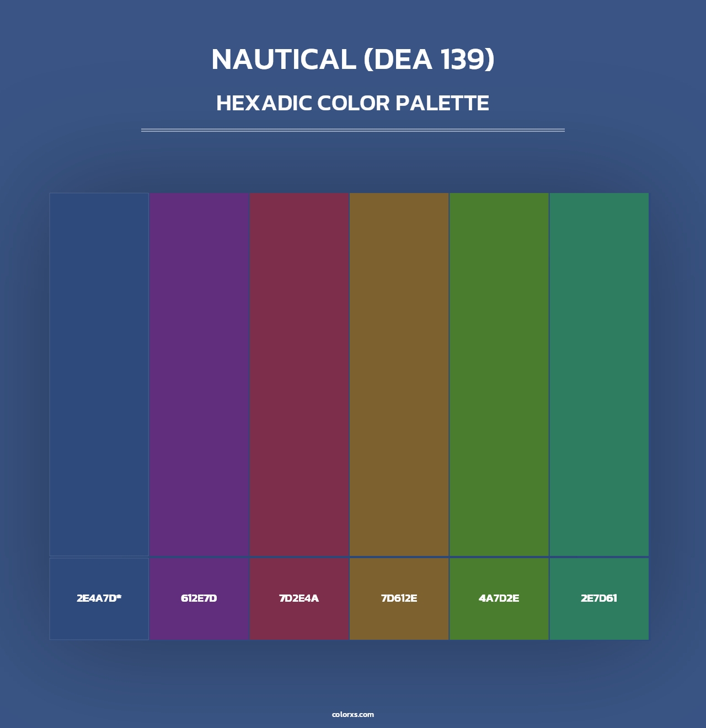706x728 pixels.
Task: Select the green 4A7D2E color swatch
Action: [499, 375]
